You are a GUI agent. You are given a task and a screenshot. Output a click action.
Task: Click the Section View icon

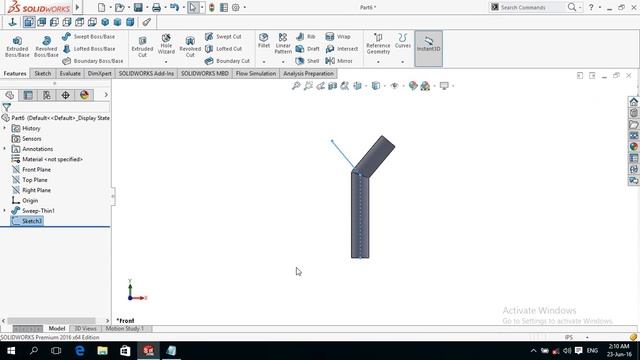click(x=333, y=86)
